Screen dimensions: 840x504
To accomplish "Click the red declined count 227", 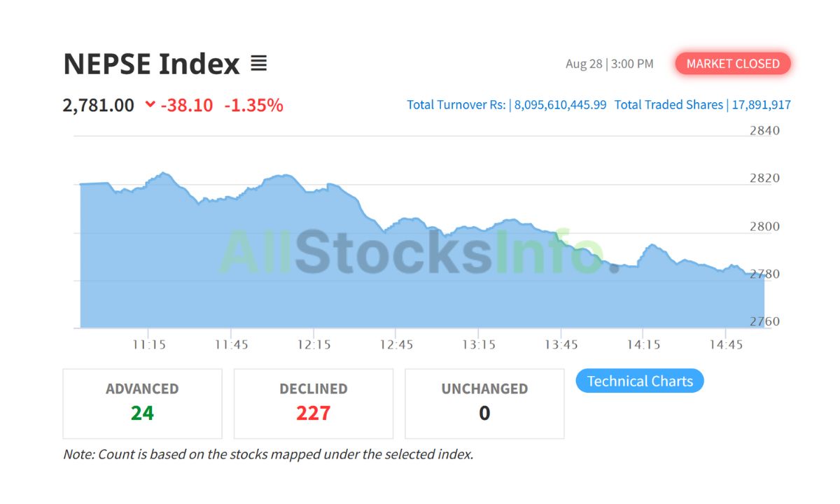I will (313, 413).
